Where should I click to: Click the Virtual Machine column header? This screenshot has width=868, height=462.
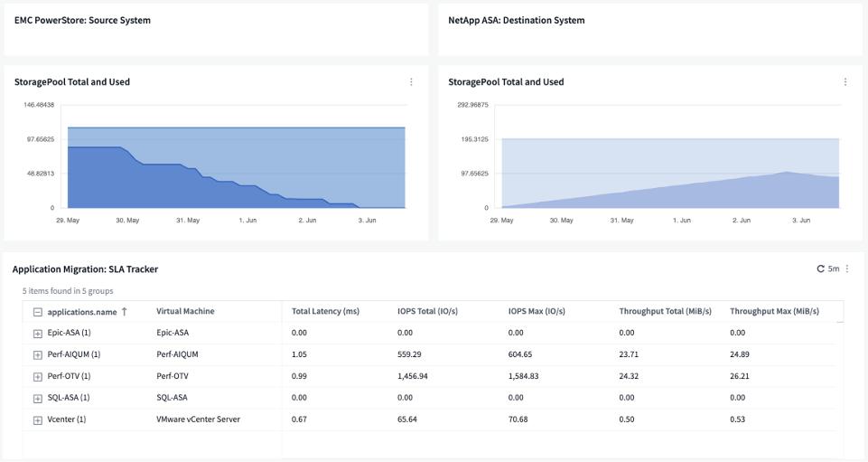185,312
